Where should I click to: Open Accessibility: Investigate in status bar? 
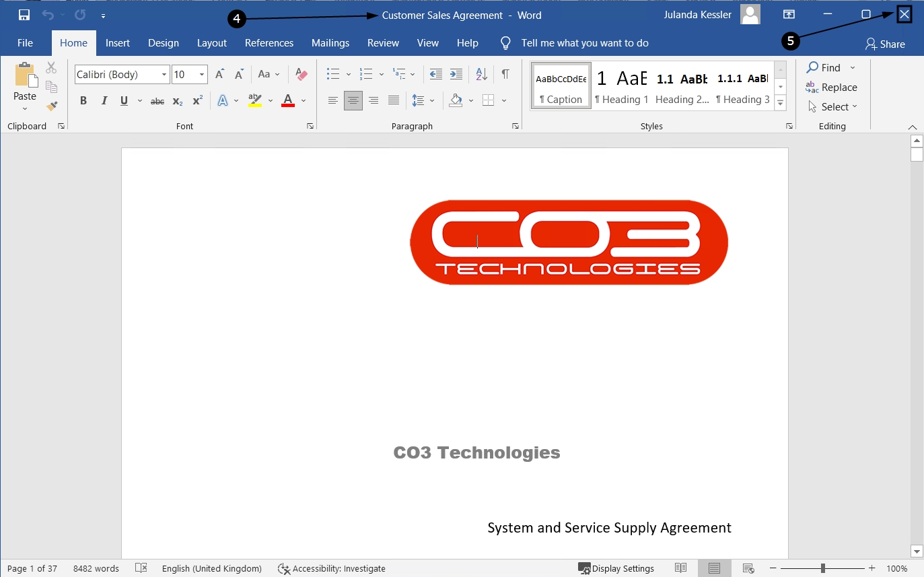[332, 568]
